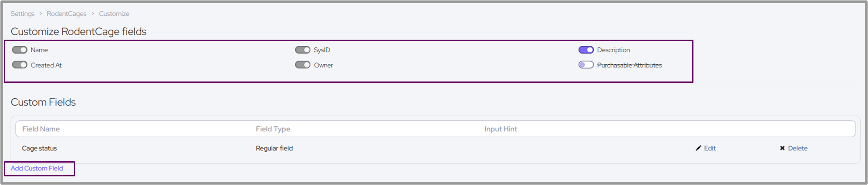868x185 pixels.
Task: Open RodentCages breadcrumb link
Action: click(67, 14)
